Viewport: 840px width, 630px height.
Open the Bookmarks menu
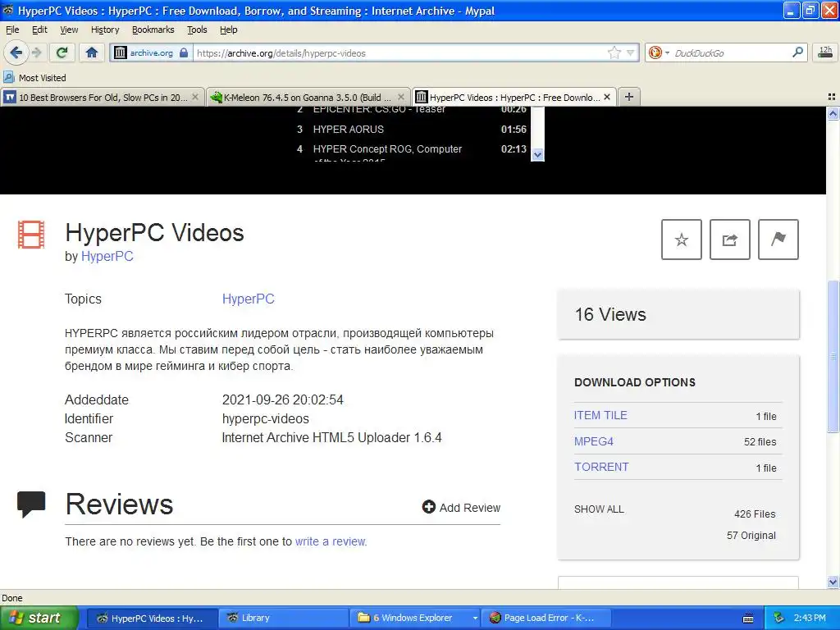coord(153,30)
